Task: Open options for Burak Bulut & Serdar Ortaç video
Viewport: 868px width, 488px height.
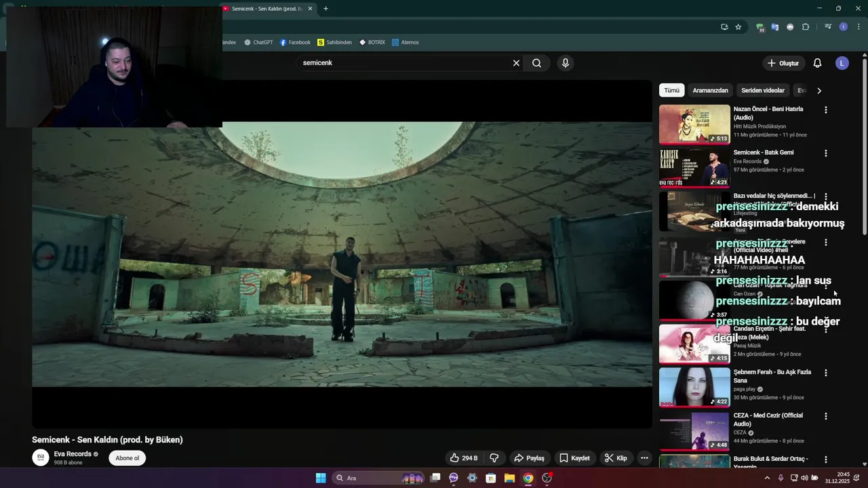Action: [x=825, y=460]
